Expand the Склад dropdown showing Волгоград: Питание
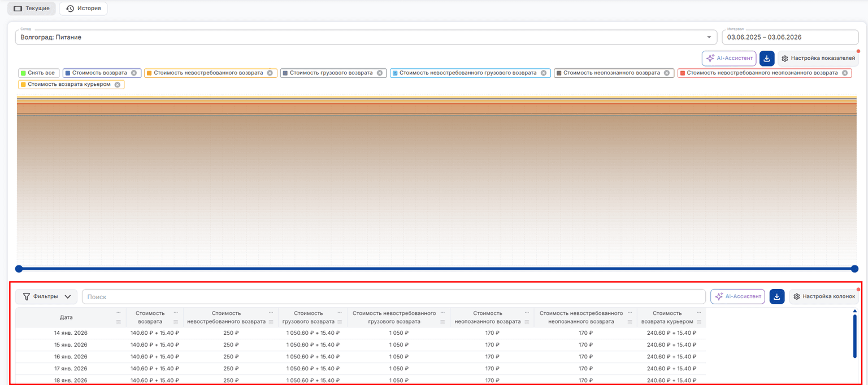The image size is (868, 385). 366,37
